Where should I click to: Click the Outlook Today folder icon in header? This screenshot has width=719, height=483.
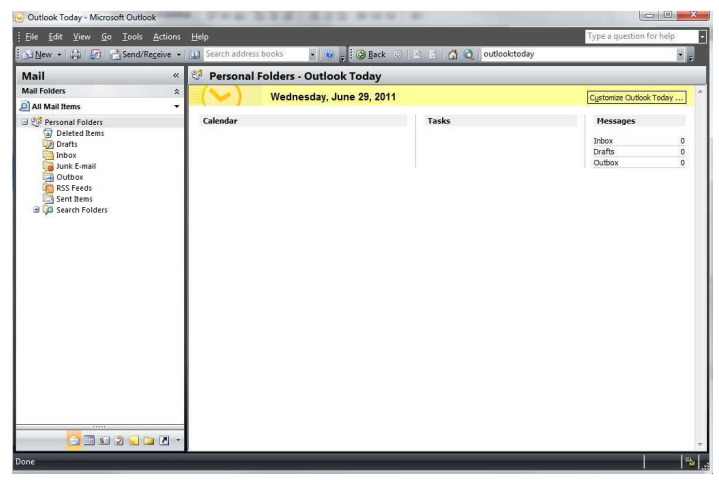click(197, 75)
